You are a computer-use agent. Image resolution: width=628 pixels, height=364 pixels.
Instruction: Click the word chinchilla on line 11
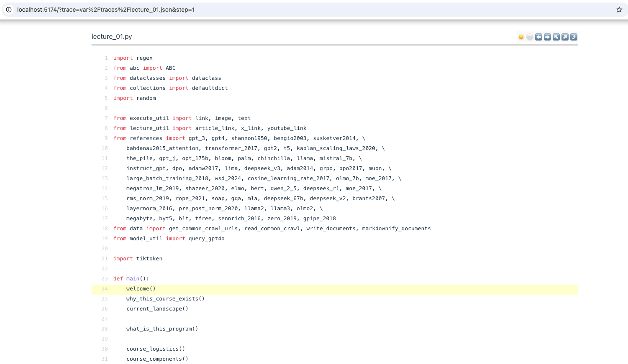pyautogui.click(x=274, y=158)
